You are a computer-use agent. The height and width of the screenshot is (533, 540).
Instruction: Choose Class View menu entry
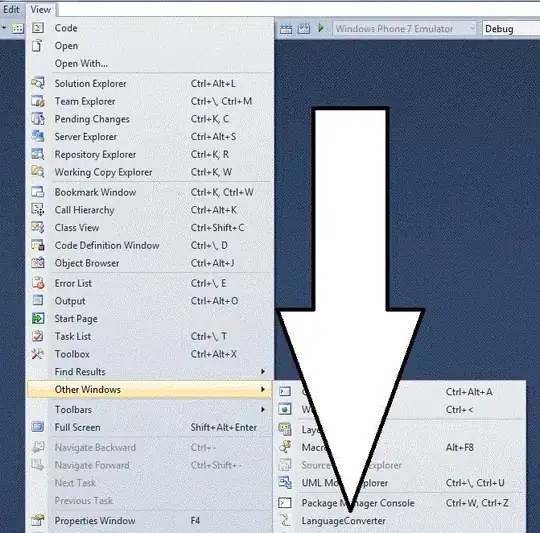[150, 228]
